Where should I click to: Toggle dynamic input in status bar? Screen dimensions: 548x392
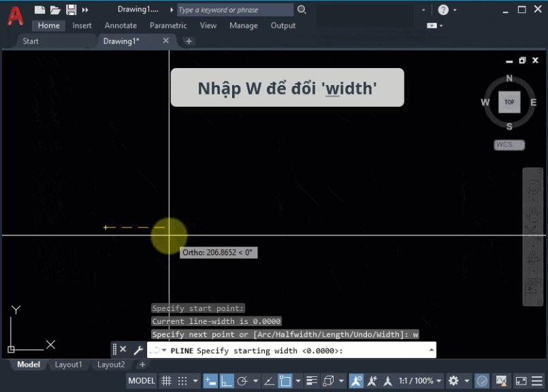click(x=210, y=380)
